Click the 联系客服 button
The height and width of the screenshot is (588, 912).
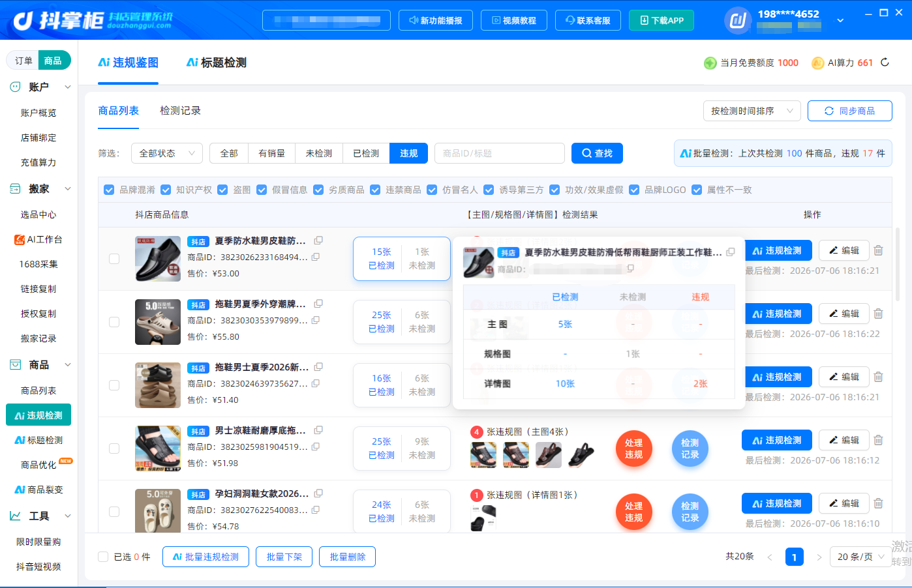coord(588,20)
